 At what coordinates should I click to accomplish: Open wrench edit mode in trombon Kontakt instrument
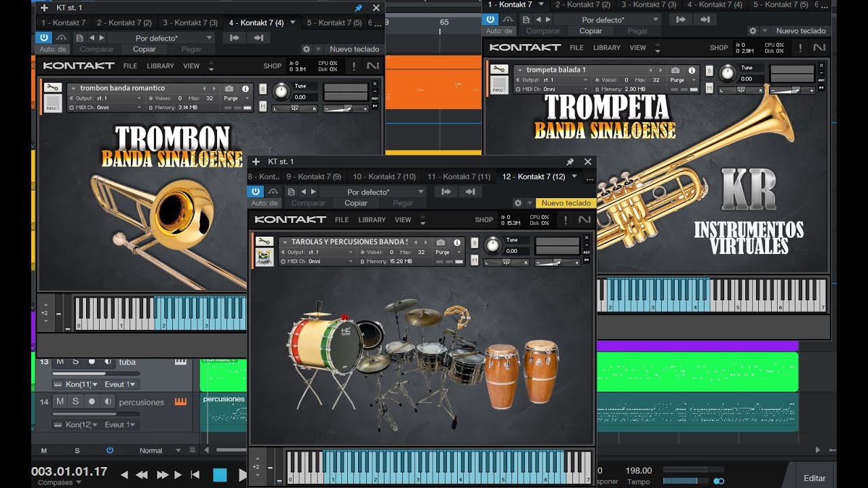point(52,87)
